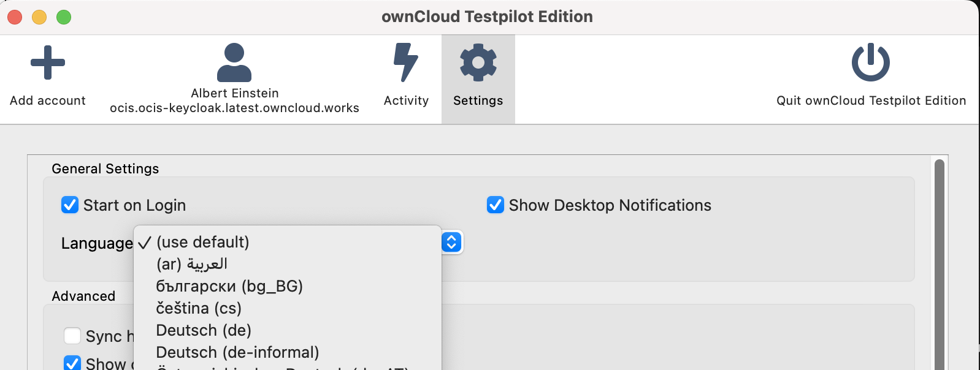Choose Deutsch (de-informal) from the list

[x=237, y=352]
